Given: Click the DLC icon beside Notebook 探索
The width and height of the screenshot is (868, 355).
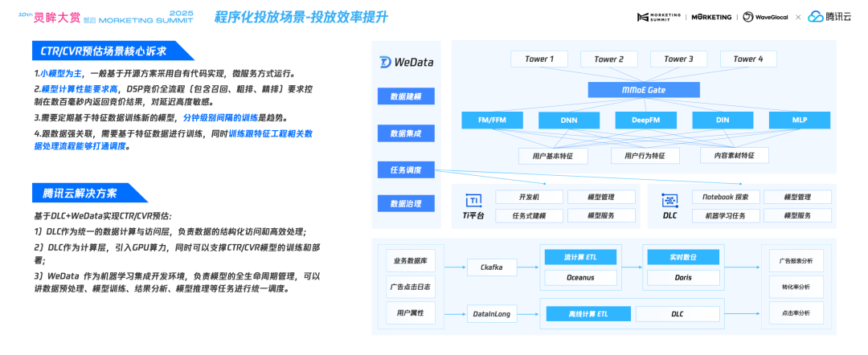Looking at the screenshot, I should (669, 200).
